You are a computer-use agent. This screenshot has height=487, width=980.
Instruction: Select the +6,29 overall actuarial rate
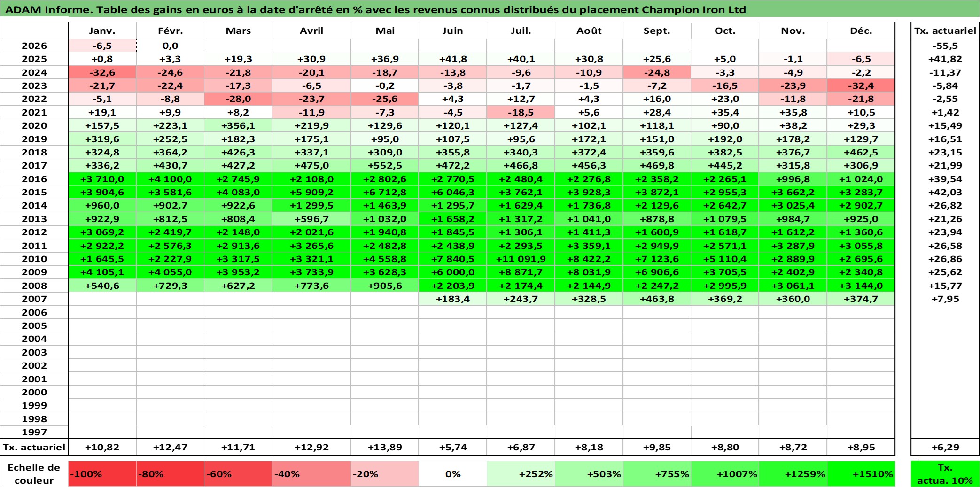click(x=945, y=447)
